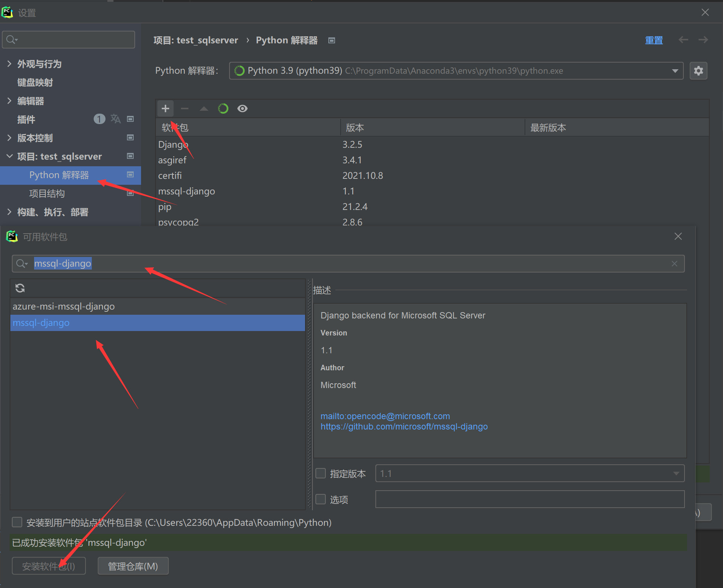Expand 构建、执行、部署 section
Screen dimensions: 723x588
tap(9, 212)
